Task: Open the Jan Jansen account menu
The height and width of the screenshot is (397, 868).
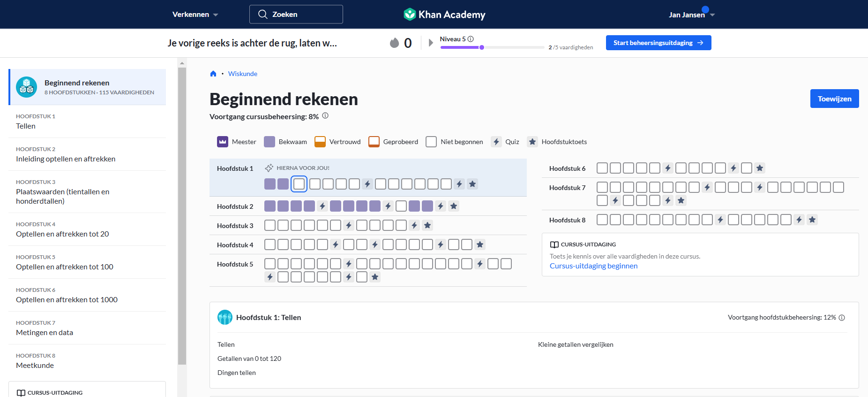Action: pos(692,15)
